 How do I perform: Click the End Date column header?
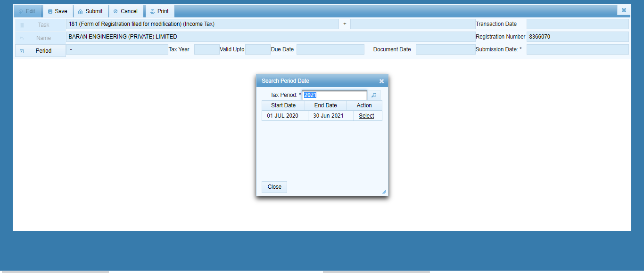pyautogui.click(x=326, y=105)
